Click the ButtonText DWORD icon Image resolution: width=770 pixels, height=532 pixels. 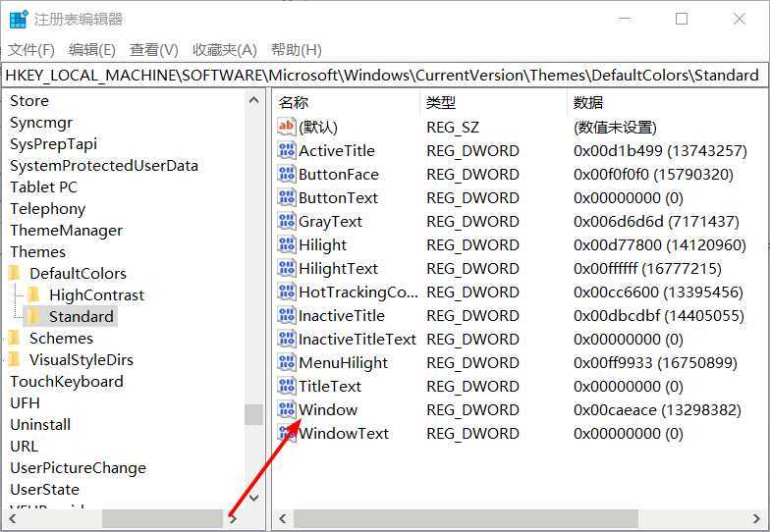pyautogui.click(x=287, y=197)
